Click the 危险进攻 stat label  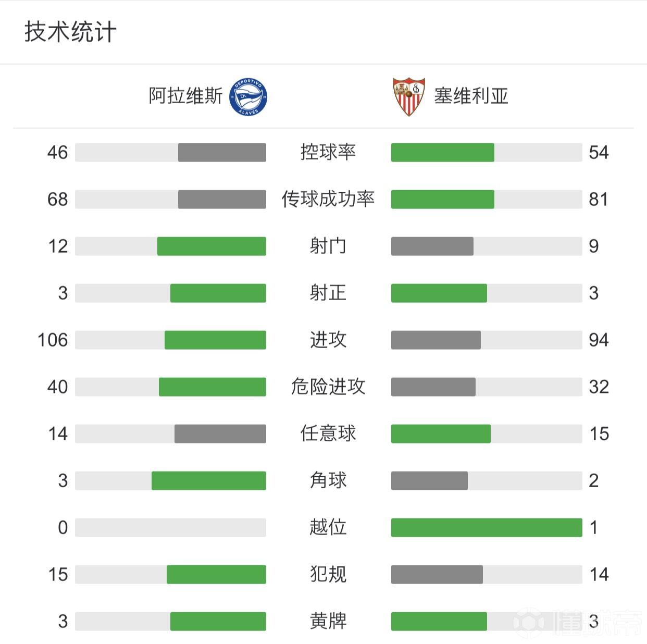[x=328, y=387]
